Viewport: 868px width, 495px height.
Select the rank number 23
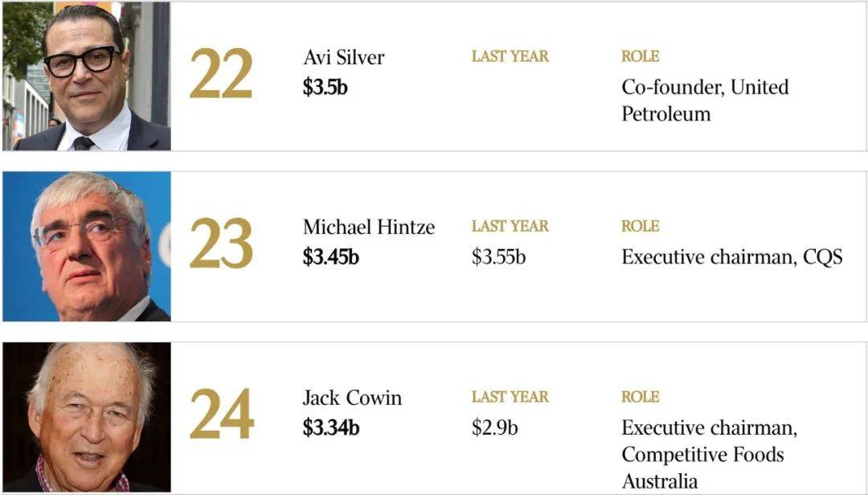221,243
